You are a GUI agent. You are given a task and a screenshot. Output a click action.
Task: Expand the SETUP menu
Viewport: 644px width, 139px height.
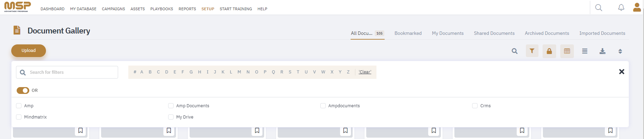click(x=208, y=9)
